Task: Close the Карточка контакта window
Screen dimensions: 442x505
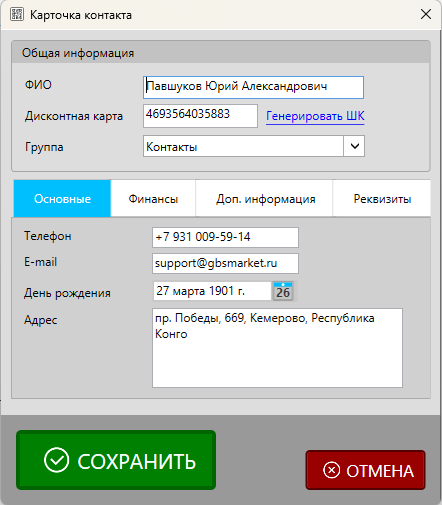Action: click(x=426, y=14)
